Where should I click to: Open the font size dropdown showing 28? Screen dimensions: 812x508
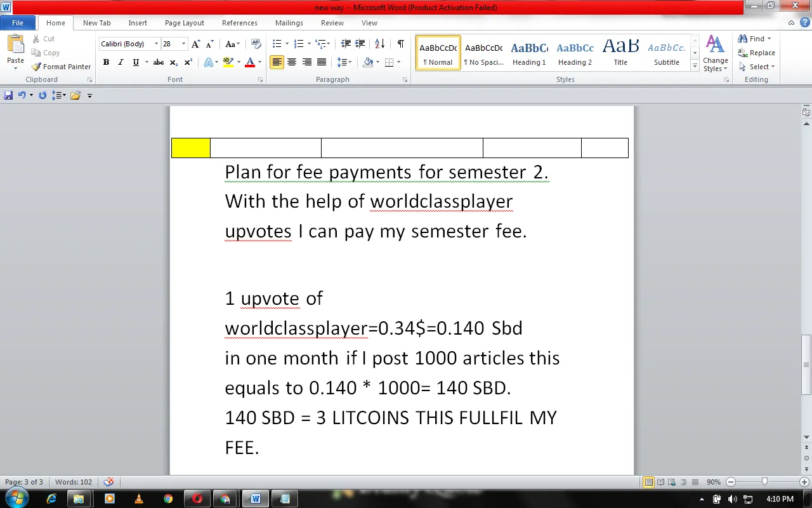[x=184, y=44]
